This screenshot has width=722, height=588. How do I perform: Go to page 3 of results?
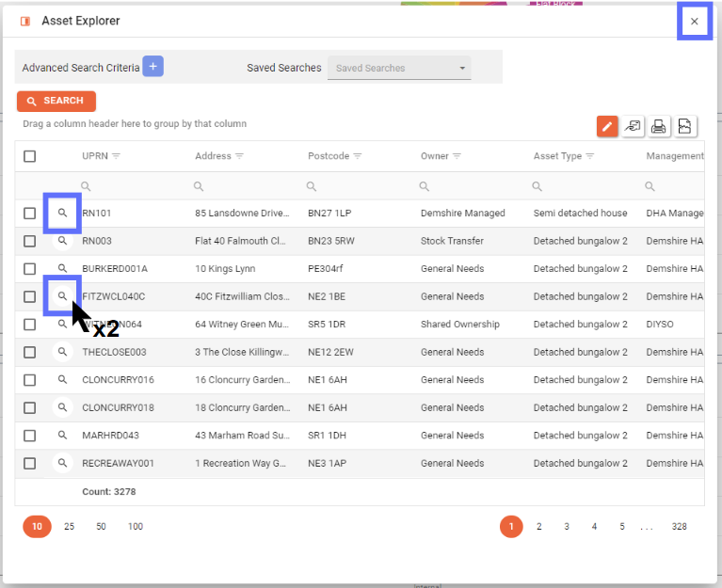[567, 527]
